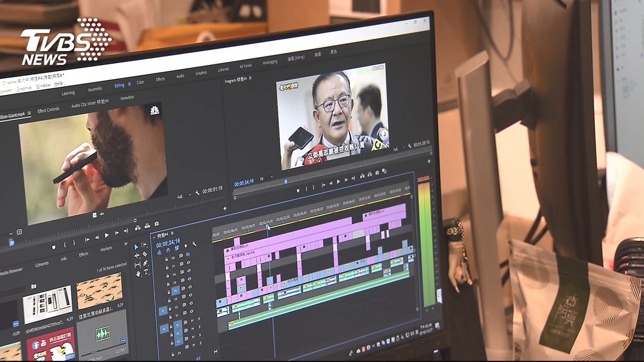Open the Window menu
The width and height of the screenshot is (644, 362).
(43, 86)
